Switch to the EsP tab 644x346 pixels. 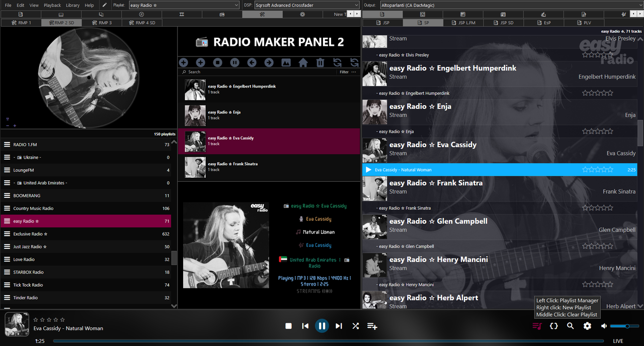[x=543, y=23]
